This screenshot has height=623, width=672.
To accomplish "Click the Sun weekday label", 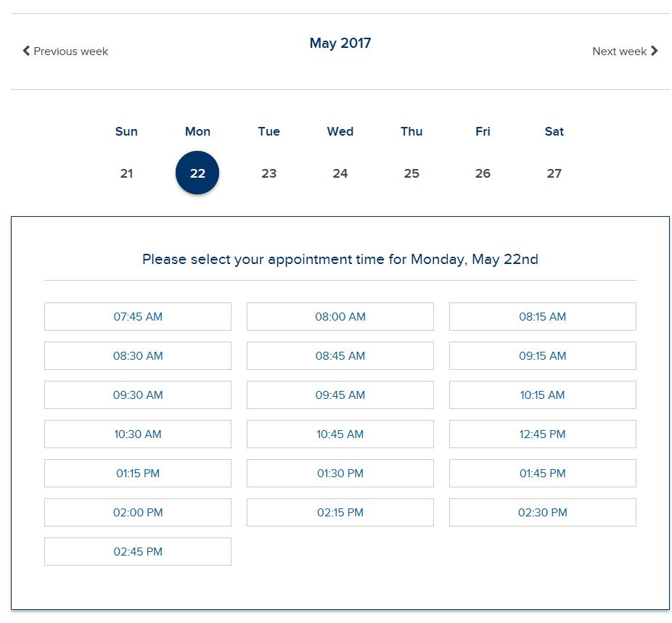I will (126, 131).
